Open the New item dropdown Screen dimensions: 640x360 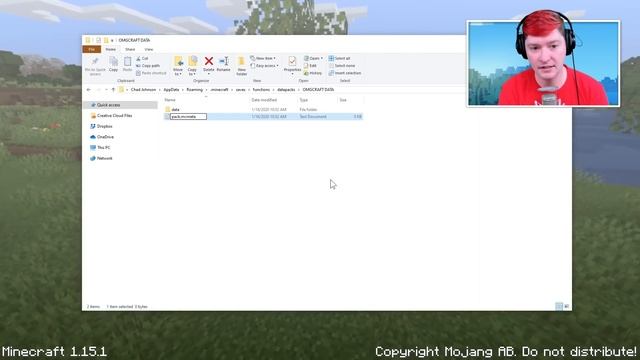point(264,58)
